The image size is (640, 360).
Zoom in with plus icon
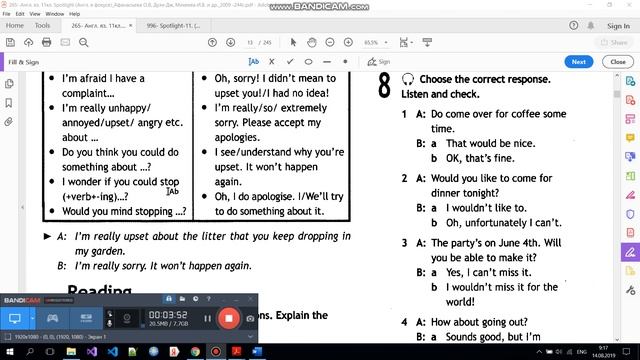(348, 42)
